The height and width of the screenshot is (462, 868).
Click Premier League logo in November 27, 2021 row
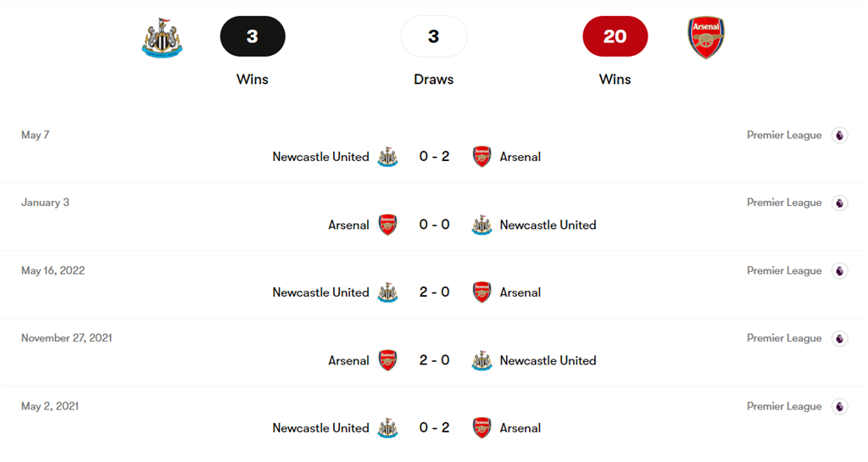tap(839, 338)
